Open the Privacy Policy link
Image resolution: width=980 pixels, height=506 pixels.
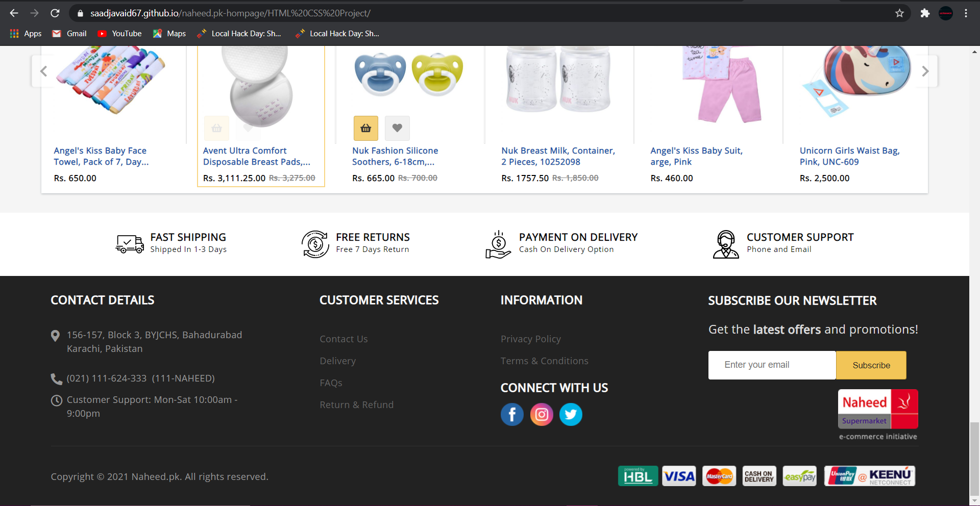(530, 339)
